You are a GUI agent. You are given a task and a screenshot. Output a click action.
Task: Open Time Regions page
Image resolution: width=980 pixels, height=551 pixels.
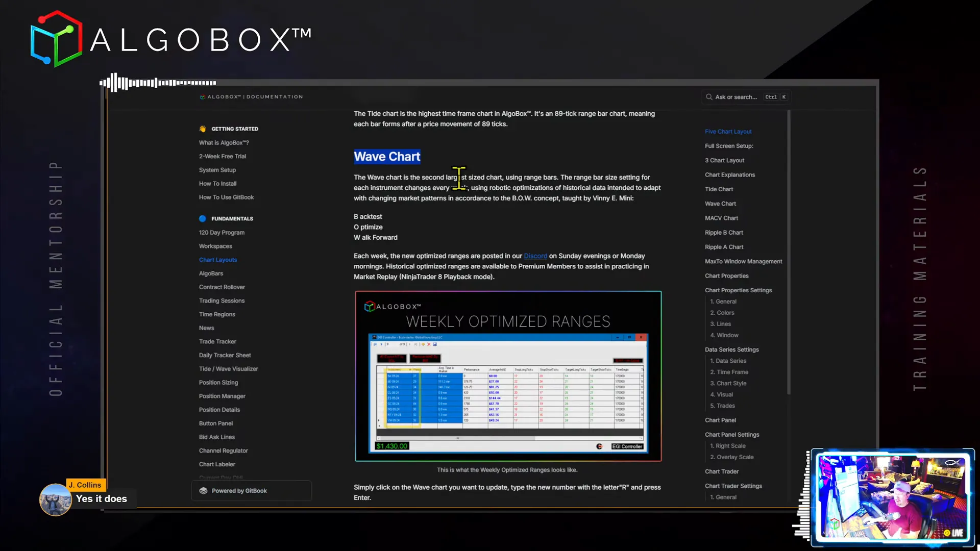[x=217, y=314]
